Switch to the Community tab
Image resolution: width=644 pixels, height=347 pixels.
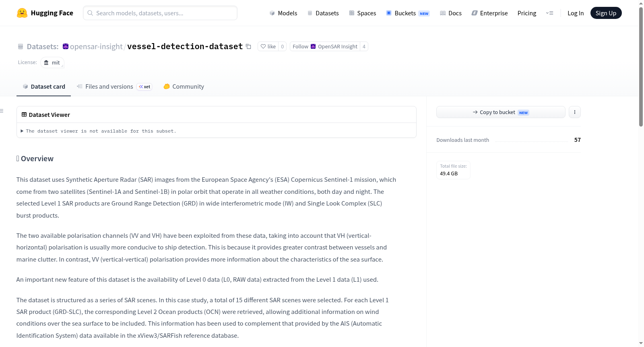point(184,87)
